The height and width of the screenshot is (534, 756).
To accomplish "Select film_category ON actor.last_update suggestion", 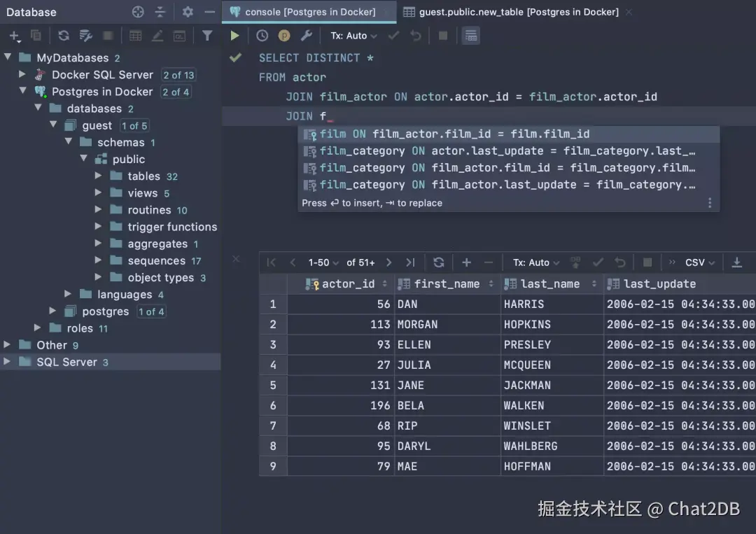I will coord(509,151).
